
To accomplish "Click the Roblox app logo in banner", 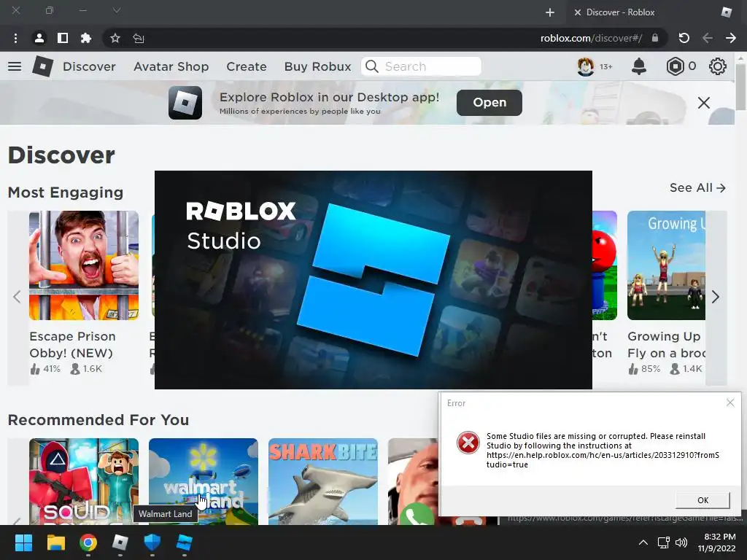I will (185, 102).
